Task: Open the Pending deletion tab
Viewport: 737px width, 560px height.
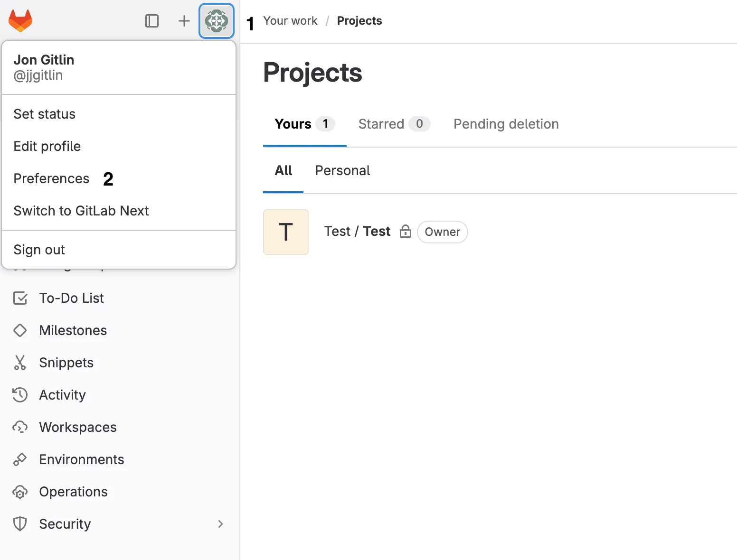Action: click(506, 124)
